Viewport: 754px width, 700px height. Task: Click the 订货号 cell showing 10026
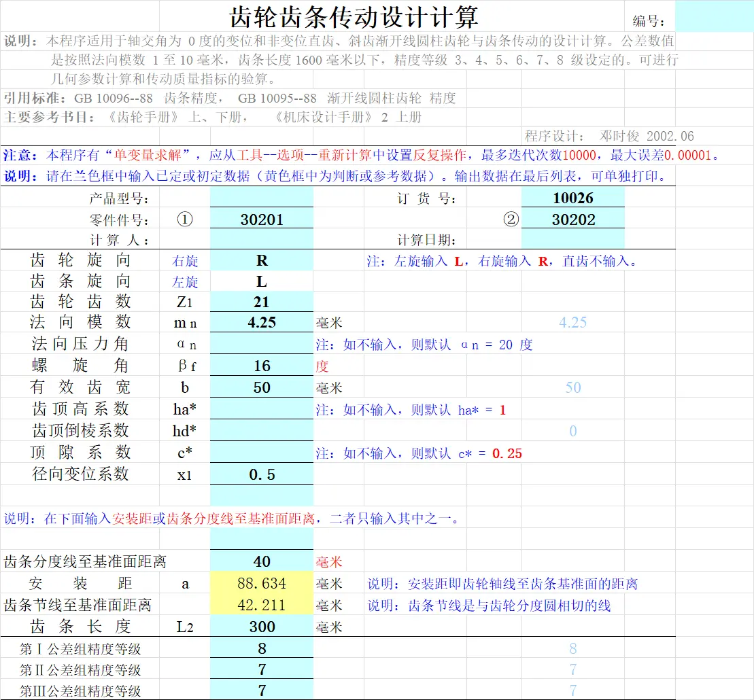(x=573, y=198)
